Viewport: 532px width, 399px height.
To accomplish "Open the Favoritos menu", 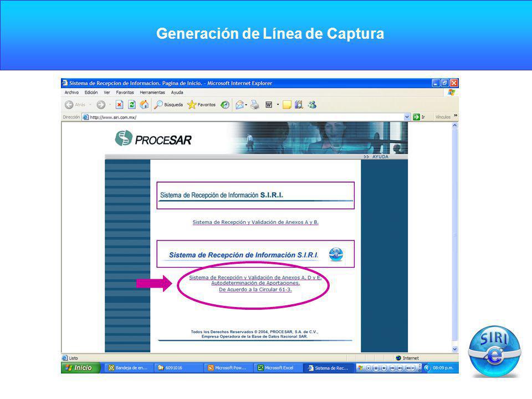I will click(125, 93).
